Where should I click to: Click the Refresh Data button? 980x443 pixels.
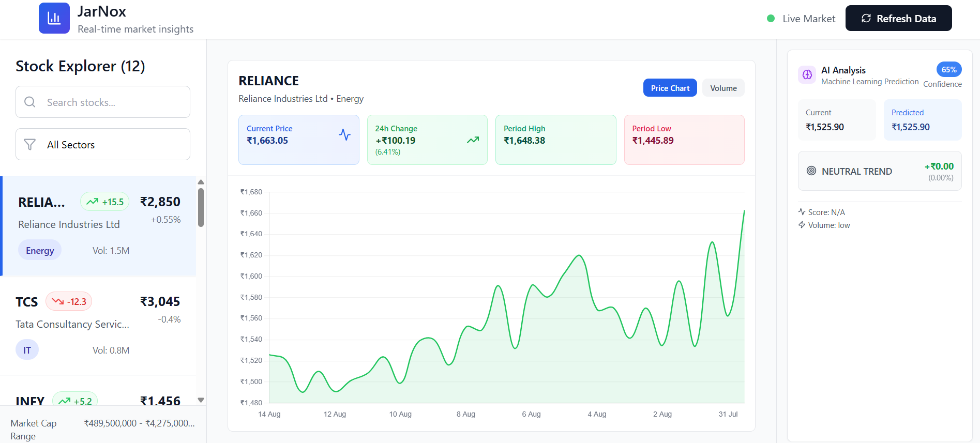pyautogui.click(x=898, y=19)
